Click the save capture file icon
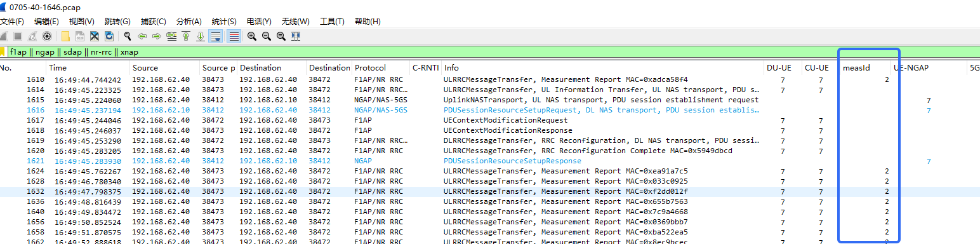 80,36
